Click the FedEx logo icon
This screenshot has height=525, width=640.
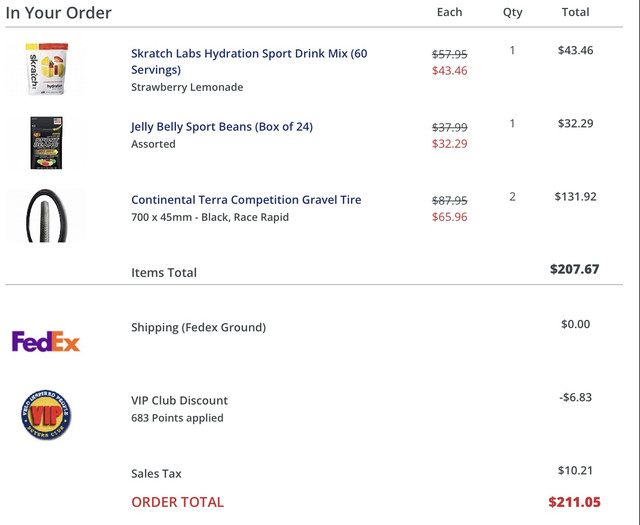point(46,341)
